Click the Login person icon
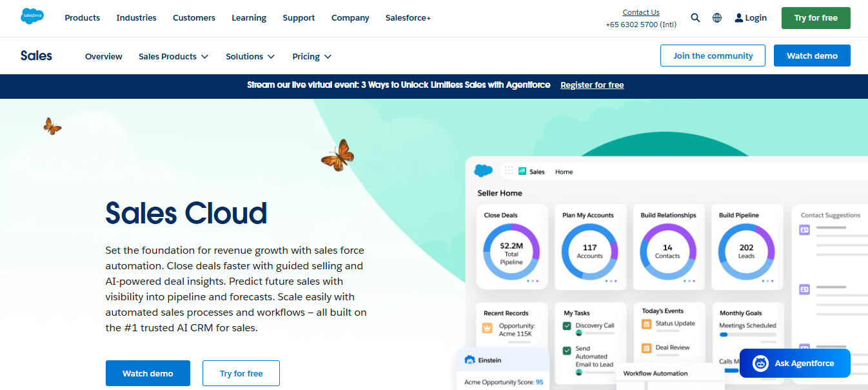This screenshot has height=390, width=868. point(739,18)
